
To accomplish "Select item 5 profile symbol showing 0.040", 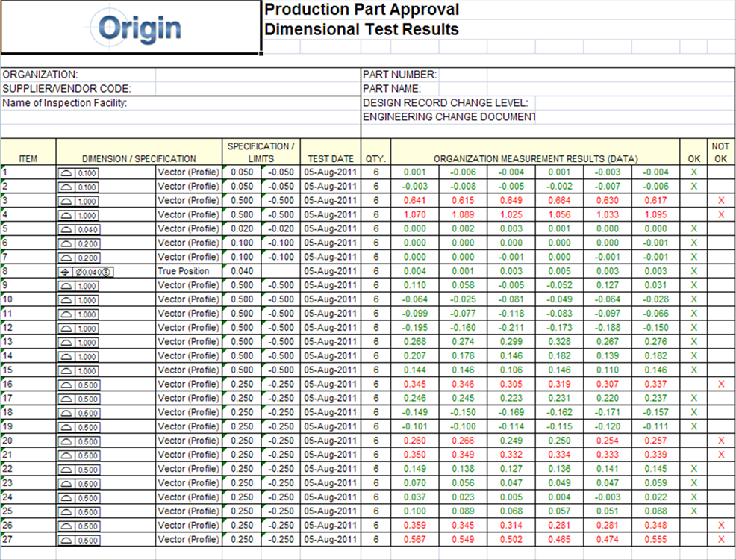I will [78, 229].
